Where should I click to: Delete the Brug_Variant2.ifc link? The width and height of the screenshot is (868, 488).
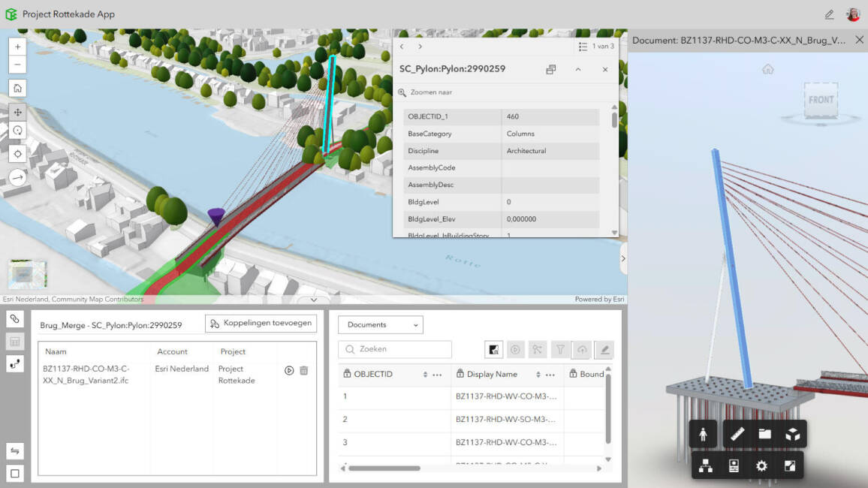(304, 370)
